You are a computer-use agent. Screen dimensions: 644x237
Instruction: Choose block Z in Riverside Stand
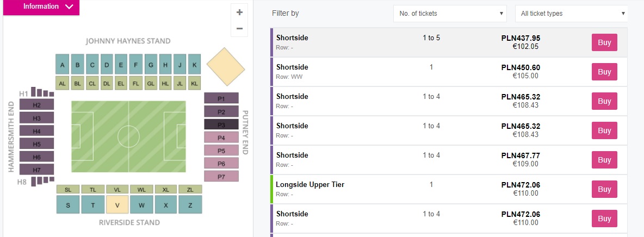pyautogui.click(x=190, y=205)
